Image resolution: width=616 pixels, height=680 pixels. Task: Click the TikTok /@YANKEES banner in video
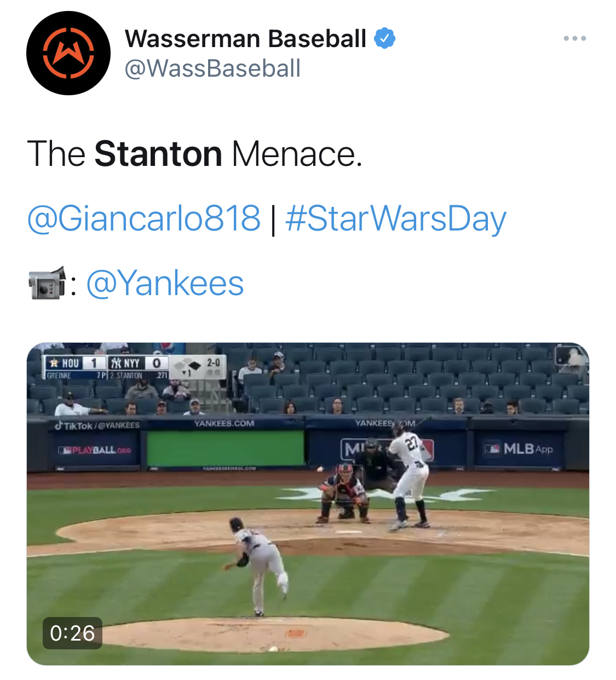tap(97, 425)
